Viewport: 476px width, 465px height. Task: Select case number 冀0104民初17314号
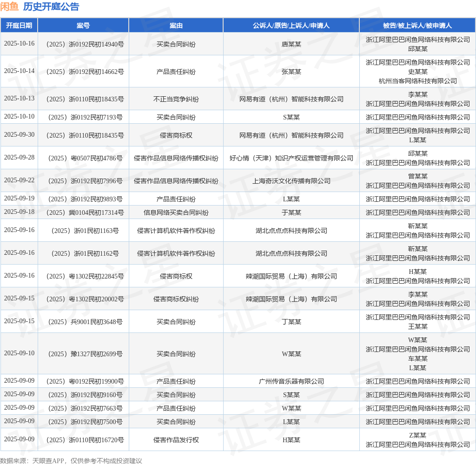click(85, 213)
